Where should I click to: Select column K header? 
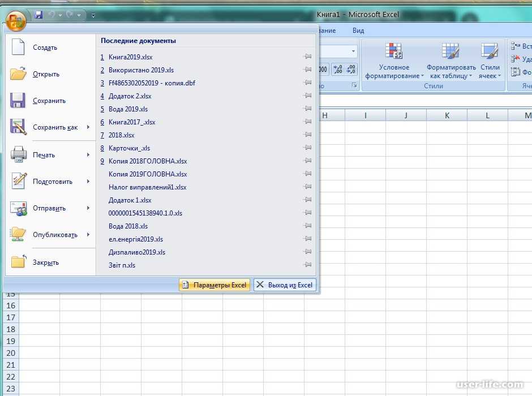(447, 115)
